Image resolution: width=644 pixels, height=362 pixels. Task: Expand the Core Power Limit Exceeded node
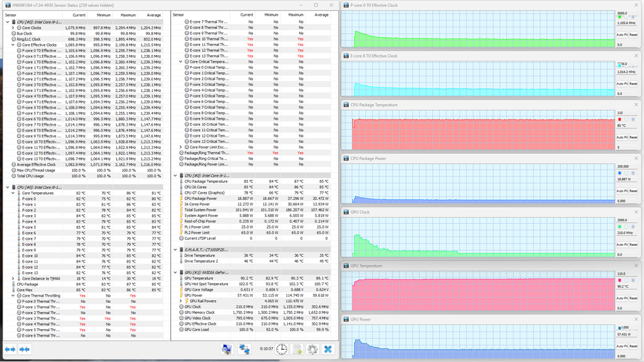(x=181, y=147)
